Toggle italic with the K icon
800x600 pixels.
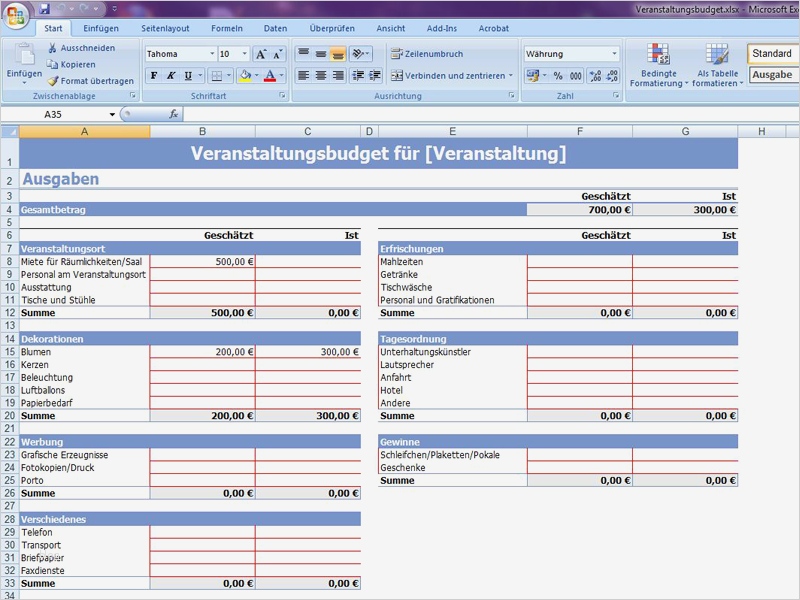[x=170, y=75]
